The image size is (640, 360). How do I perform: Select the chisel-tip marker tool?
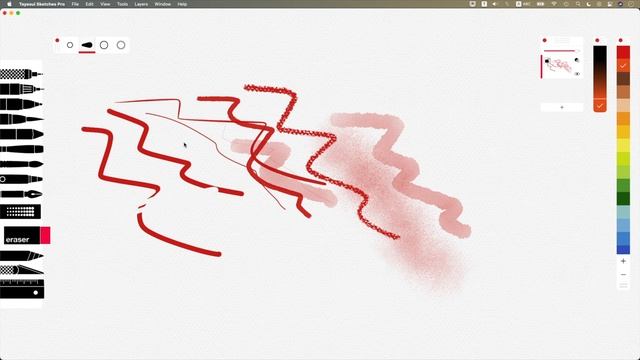click(22, 134)
